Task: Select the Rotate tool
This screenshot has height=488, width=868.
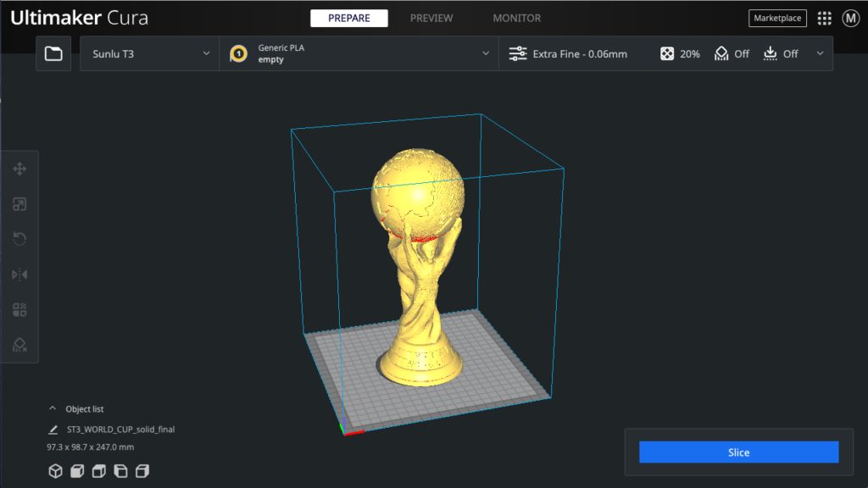Action: [x=20, y=239]
